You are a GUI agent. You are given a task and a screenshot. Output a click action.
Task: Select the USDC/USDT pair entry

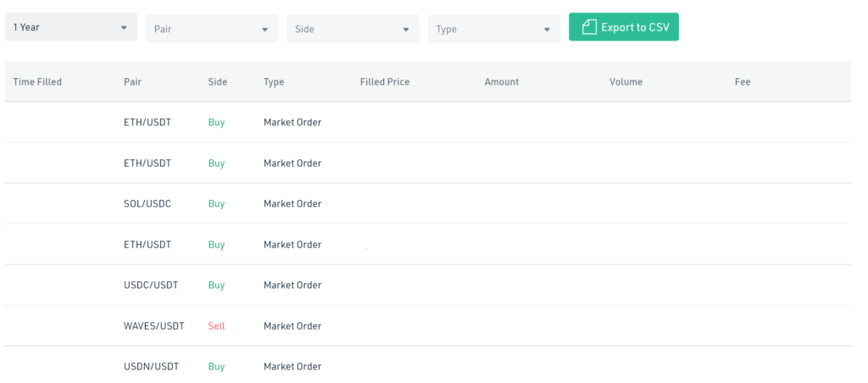(x=151, y=285)
